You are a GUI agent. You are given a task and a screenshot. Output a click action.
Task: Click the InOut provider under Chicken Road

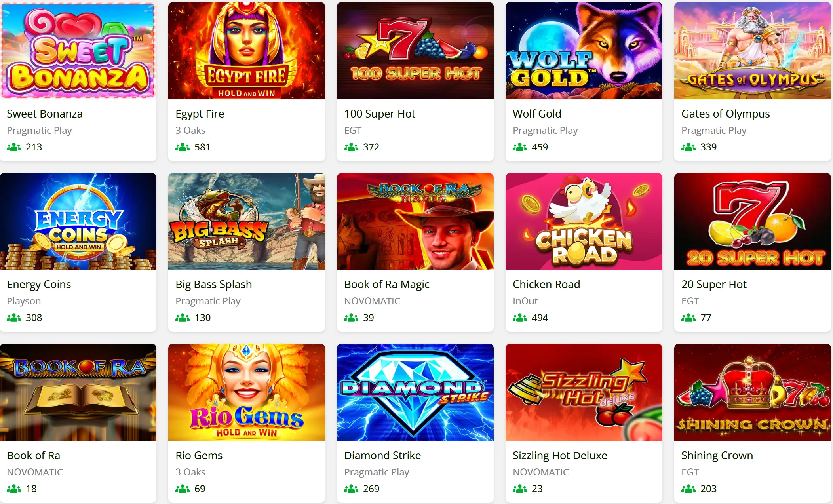click(x=525, y=301)
